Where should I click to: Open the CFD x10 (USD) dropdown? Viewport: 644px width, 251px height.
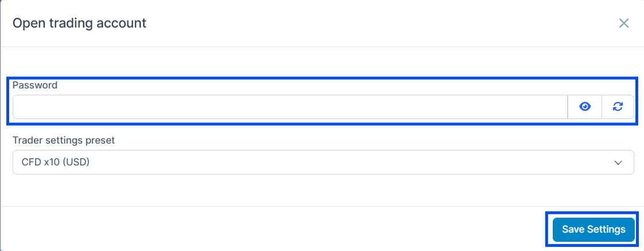click(323, 163)
